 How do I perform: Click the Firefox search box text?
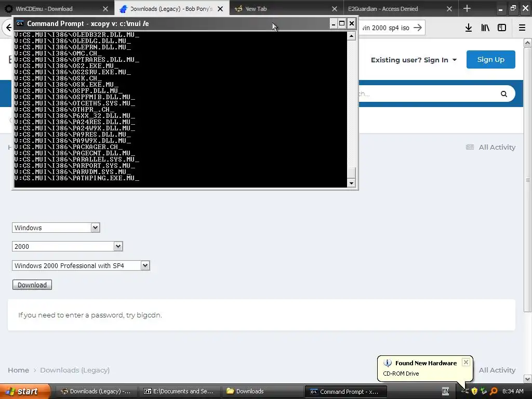pyautogui.click(x=386, y=28)
